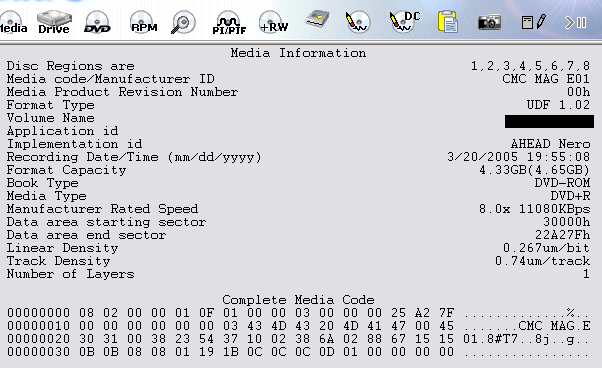Open the Media toolbar icon
Image resolution: width=602 pixels, height=368 pixels.
[x=13, y=22]
